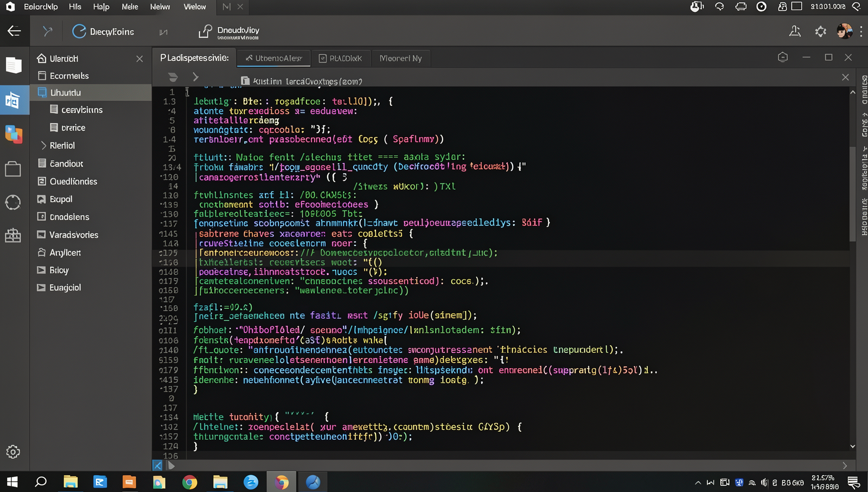The width and height of the screenshot is (868, 492).
Task: Click the hexagon icon above the editor
Action: tap(782, 57)
